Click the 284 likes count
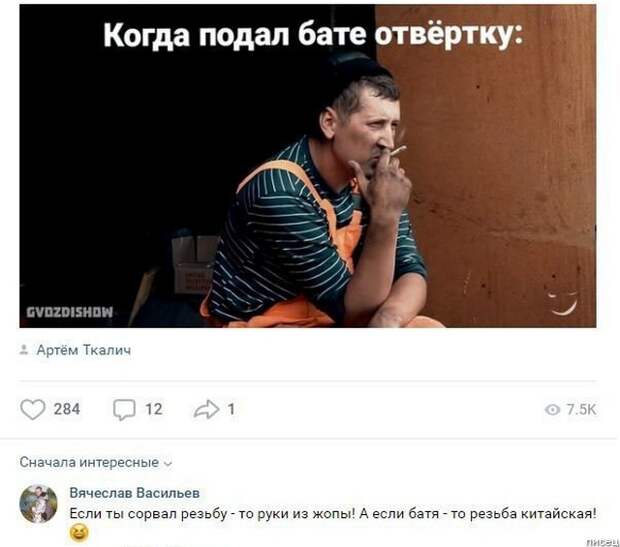The image size is (620, 547). [67, 409]
